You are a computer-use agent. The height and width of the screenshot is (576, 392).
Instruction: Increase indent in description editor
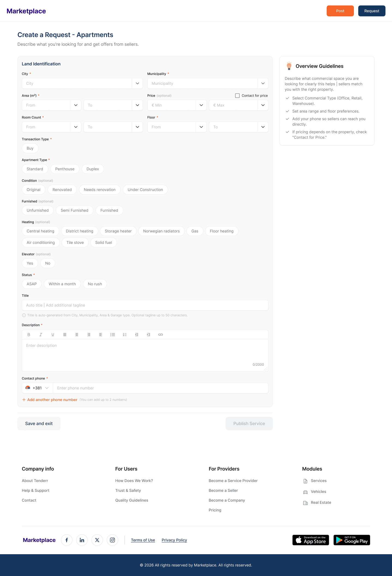pyautogui.click(x=149, y=335)
